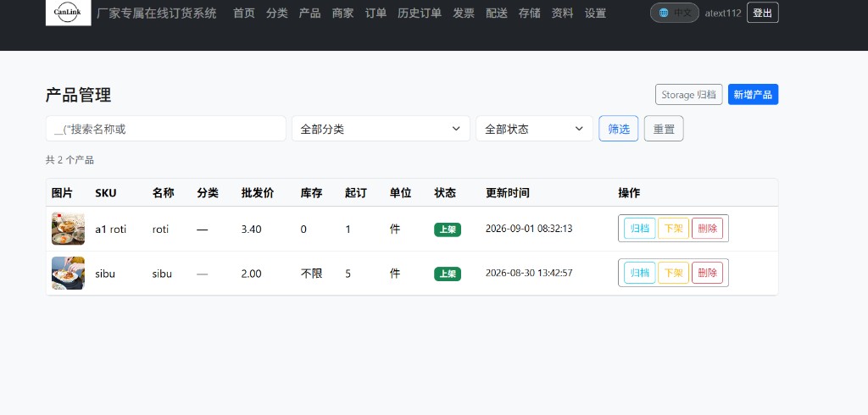Screen dimensions: 868x415
Task: Click the 筛选 filter button
Action: tap(618, 129)
